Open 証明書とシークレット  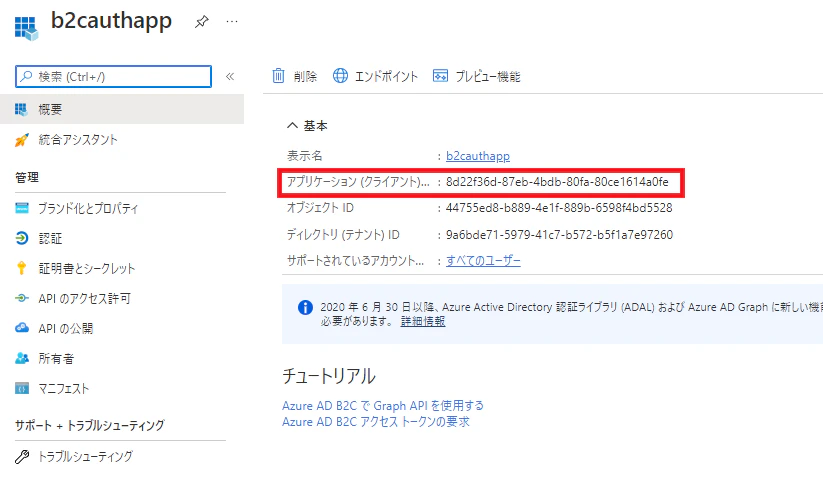click(x=87, y=269)
